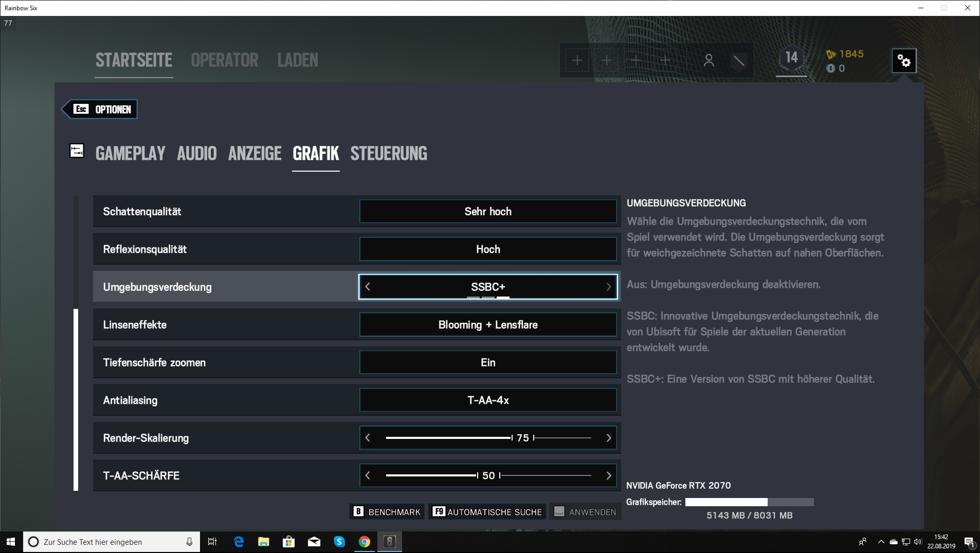Viewport: 980px width, 553px height.
Task: Increase Render-Skalierung with right arrow
Action: [609, 438]
